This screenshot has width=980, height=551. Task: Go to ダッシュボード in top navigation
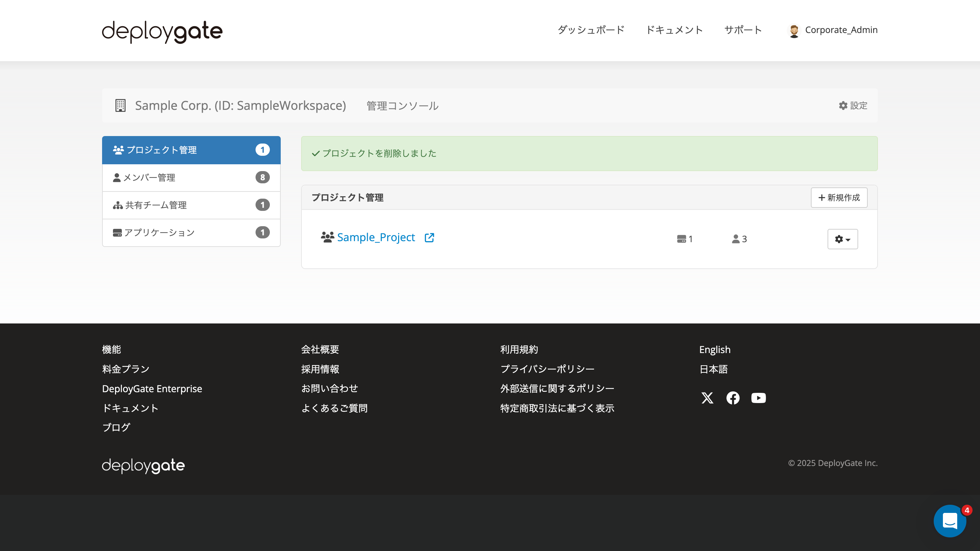(591, 30)
